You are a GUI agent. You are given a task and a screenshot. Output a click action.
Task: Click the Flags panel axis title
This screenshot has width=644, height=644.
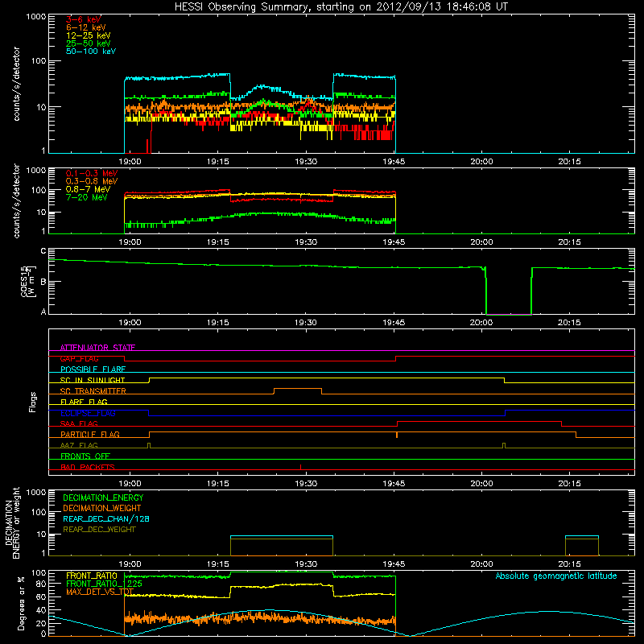(x=33, y=402)
